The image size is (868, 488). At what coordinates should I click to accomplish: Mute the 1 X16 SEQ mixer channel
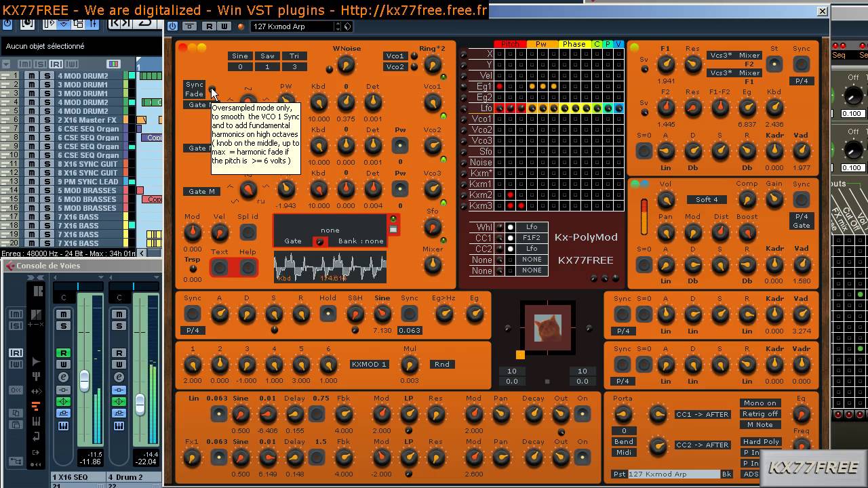[63, 314]
